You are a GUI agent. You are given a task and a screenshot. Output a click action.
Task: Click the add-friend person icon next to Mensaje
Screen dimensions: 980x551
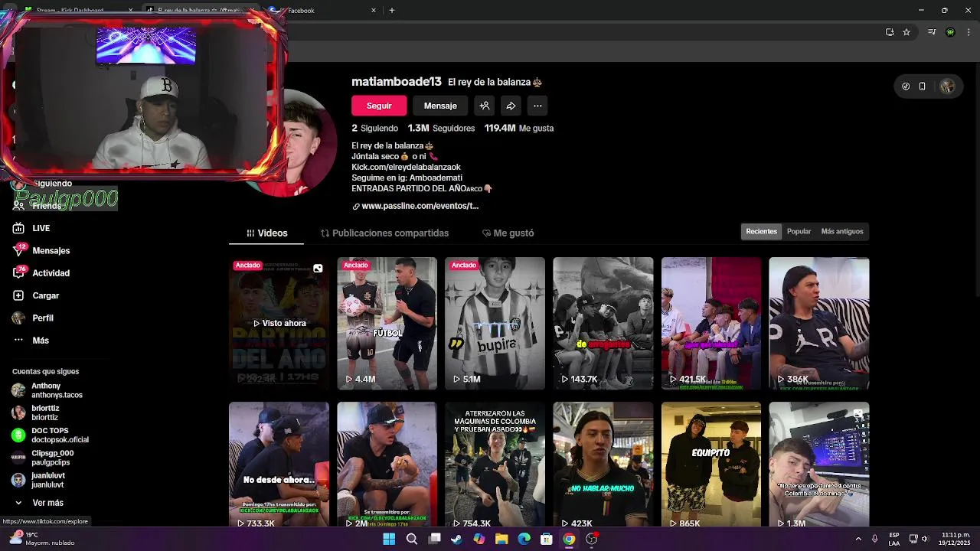(x=484, y=106)
